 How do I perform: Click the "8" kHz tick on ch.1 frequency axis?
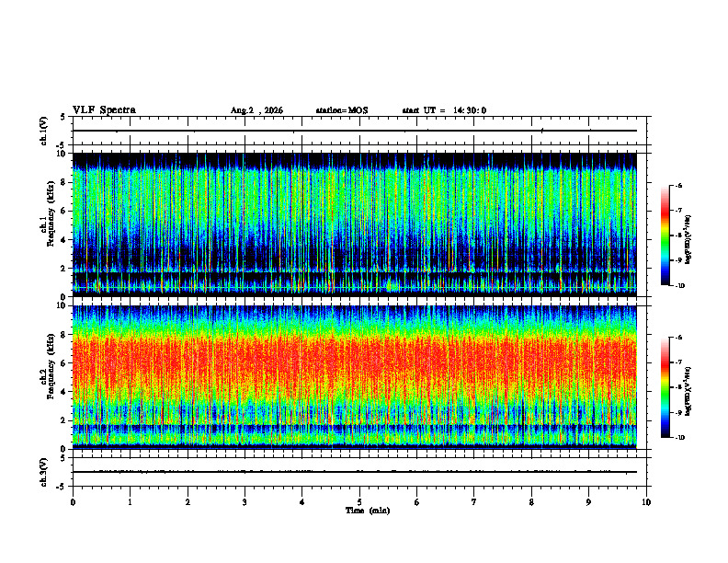click(x=64, y=182)
